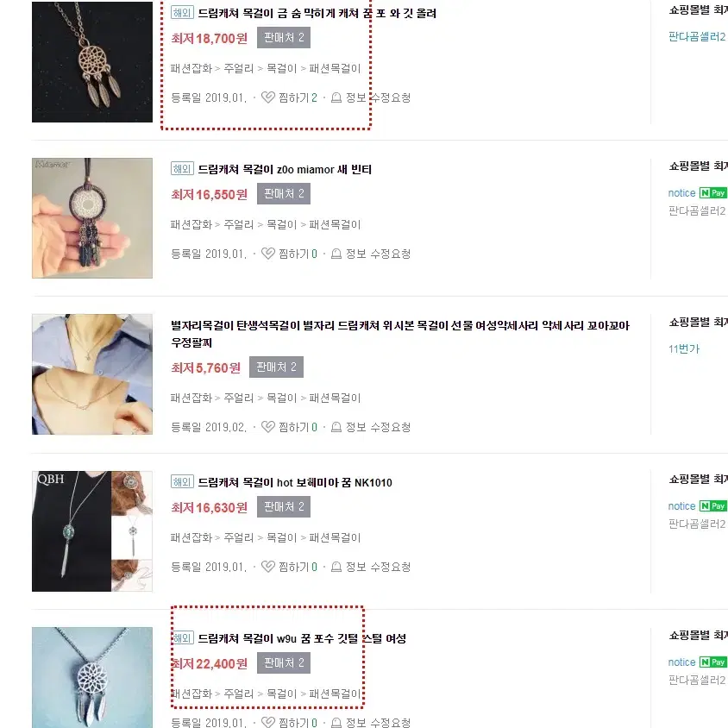728x728 pixels.
Task: Click heart icon on 16,550원 miamor listing
Action: coord(268,254)
